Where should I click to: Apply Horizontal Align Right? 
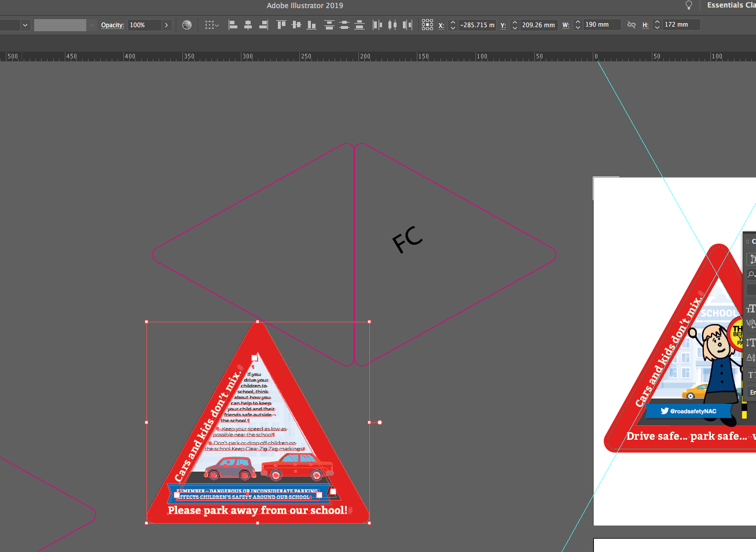coord(263,25)
